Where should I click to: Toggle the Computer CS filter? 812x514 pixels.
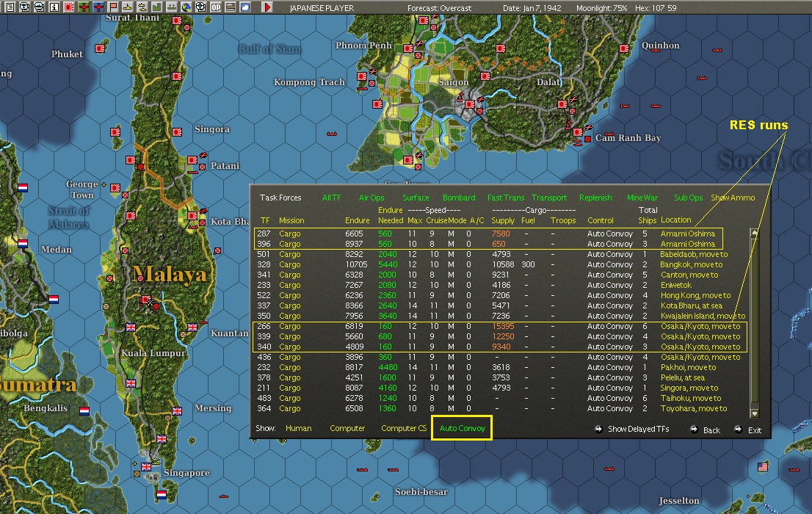tap(403, 429)
